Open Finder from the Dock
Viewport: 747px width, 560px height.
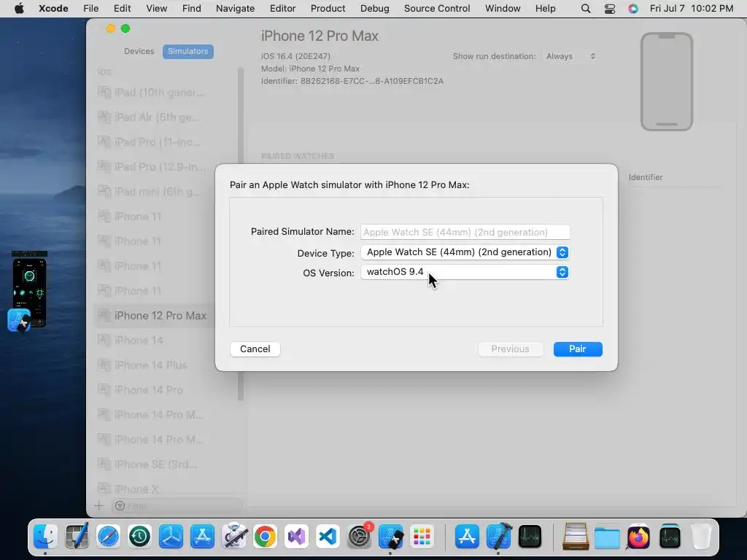click(46, 537)
